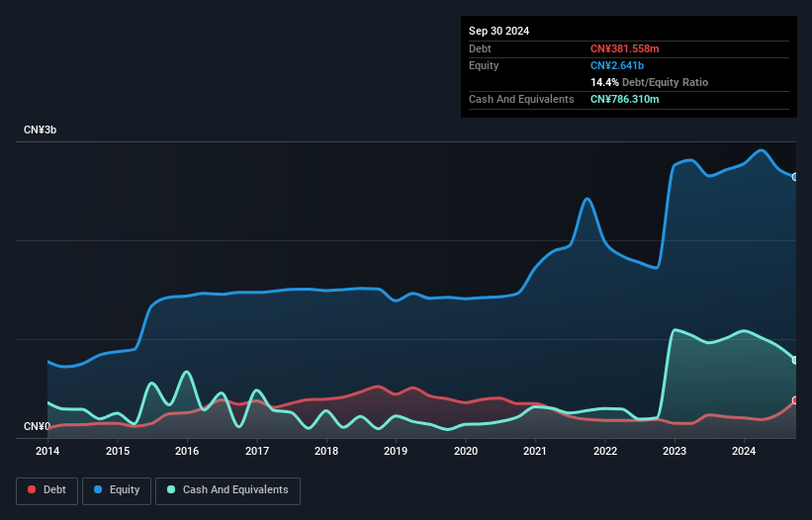Click the Equity endpoint marker on the chart
Viewport: 812px width, 520px height.
(x=795, y=177)
